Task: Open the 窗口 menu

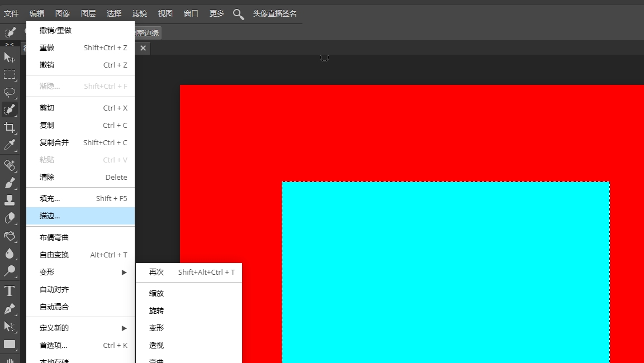Action: tap(190, 13)
